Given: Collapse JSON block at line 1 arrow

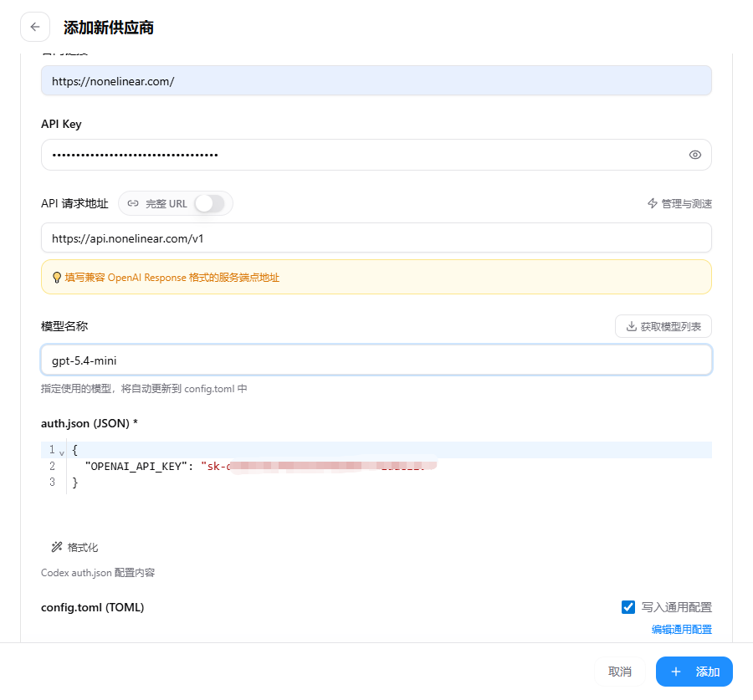Looking at the screenshot, I should [x=61, y=452].
